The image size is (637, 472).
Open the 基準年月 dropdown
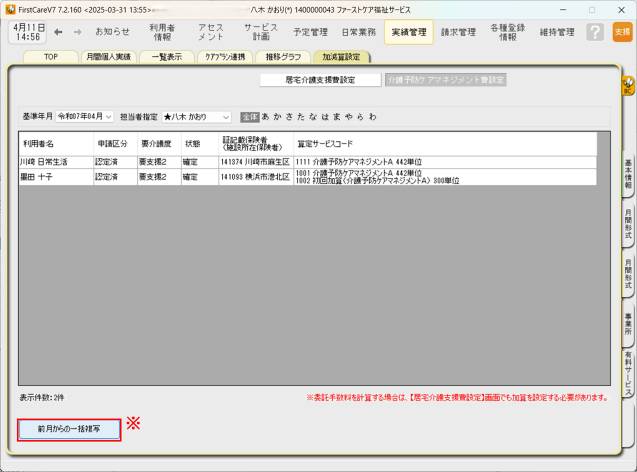(85, 117)
